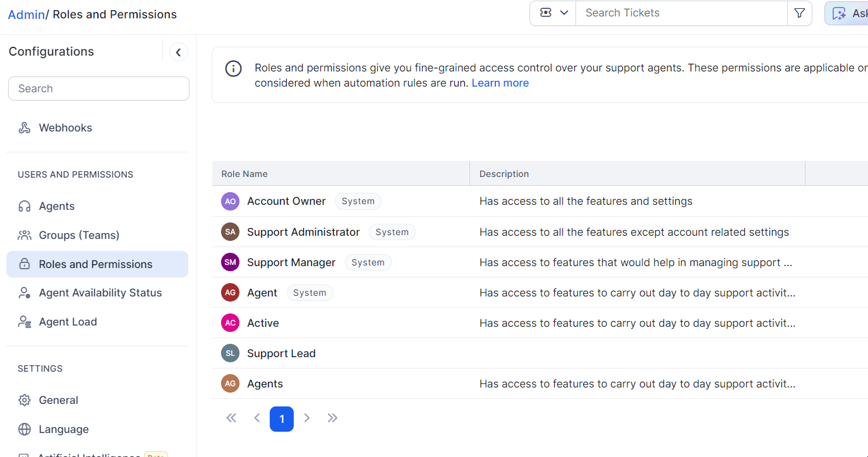The image size is (868, 457).
Task: Click System badge next to Agent
Action: 310,293
